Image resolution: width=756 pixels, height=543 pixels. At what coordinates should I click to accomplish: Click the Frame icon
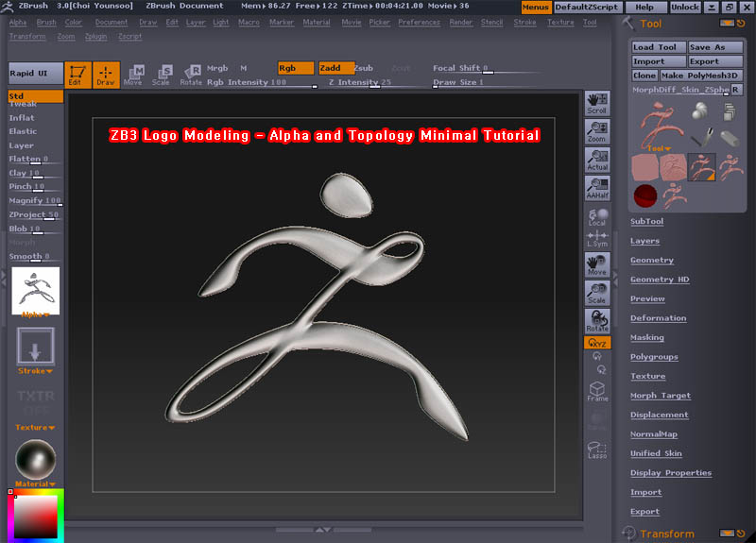click(596, 392)
